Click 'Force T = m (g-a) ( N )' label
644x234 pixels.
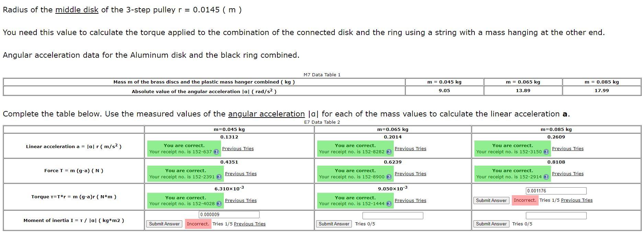tap(74, 171)
